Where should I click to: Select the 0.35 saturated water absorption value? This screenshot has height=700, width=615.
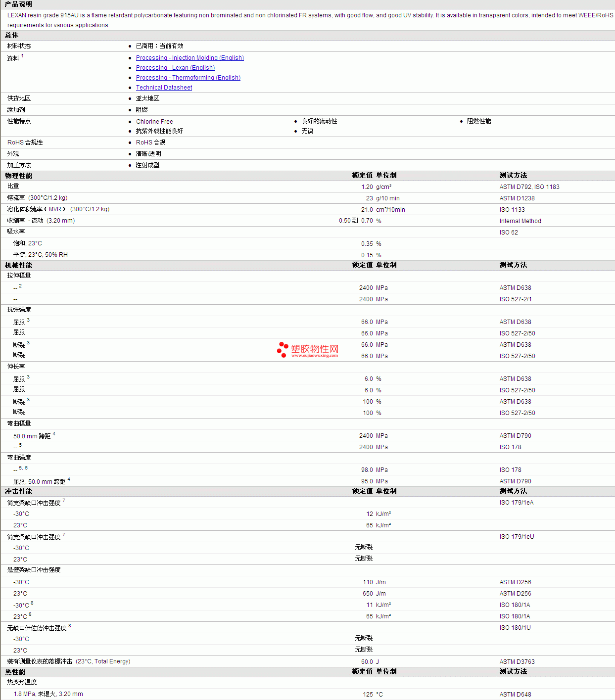(367, 244)
